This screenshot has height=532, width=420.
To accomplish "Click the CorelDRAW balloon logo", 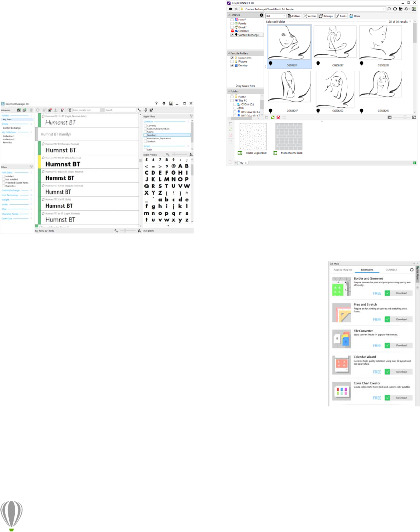I will (x=12, y=516).
